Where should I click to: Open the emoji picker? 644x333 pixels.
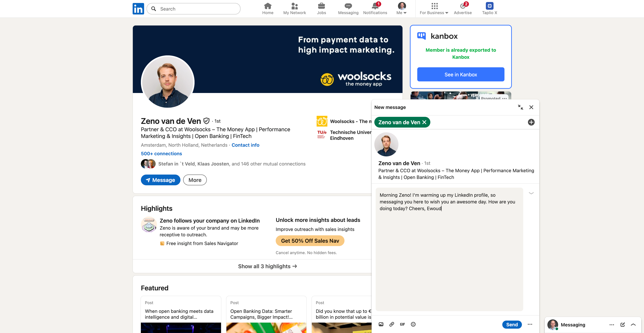click(x=413, y=324)
